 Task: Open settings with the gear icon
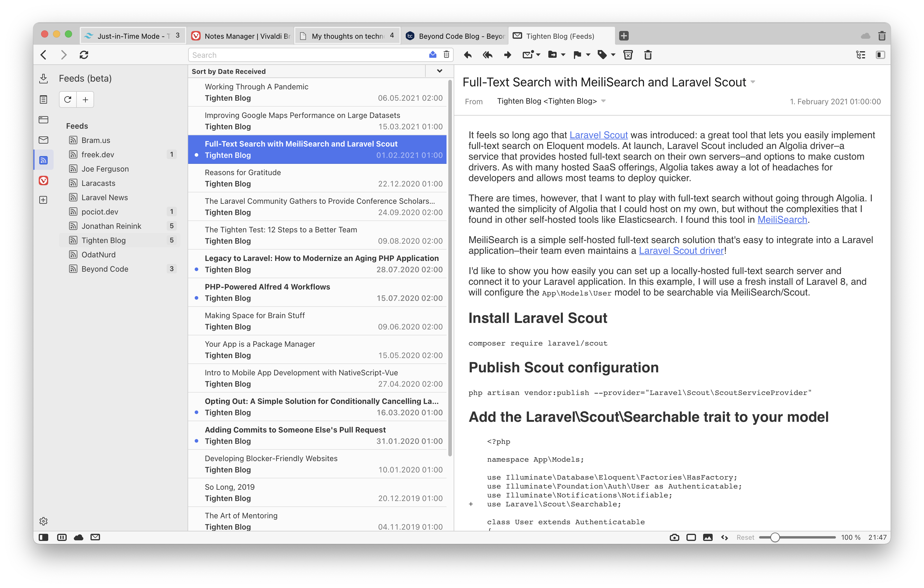[43, 521]
